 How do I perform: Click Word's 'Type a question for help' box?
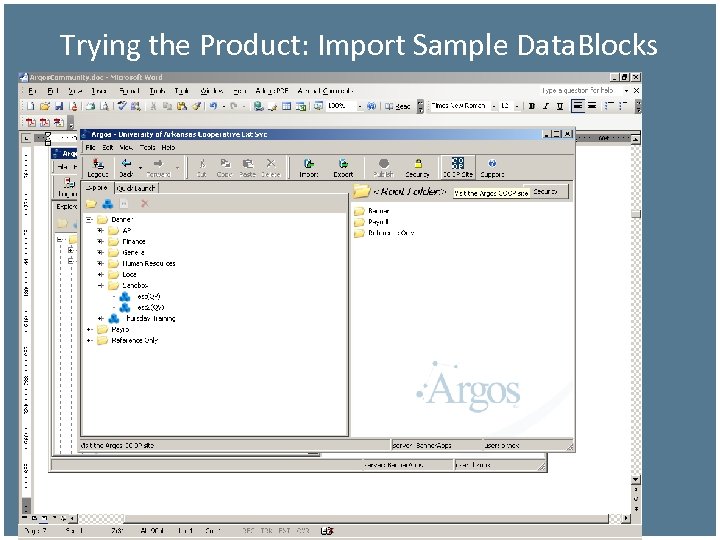[579, 90]
